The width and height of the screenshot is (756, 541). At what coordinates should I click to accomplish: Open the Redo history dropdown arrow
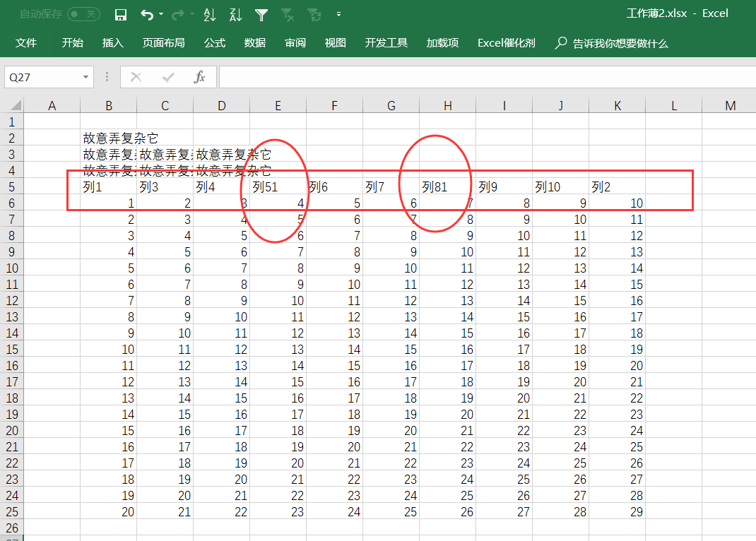click(x=192, y=14)
